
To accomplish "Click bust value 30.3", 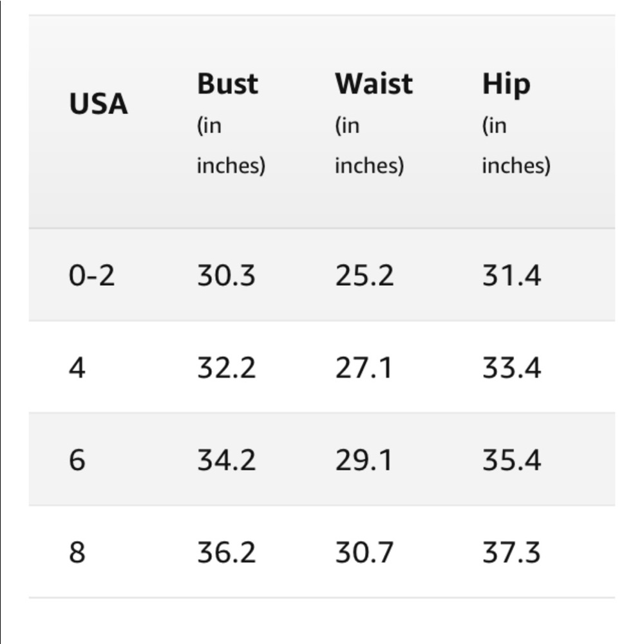I will [x=226, y=275].
